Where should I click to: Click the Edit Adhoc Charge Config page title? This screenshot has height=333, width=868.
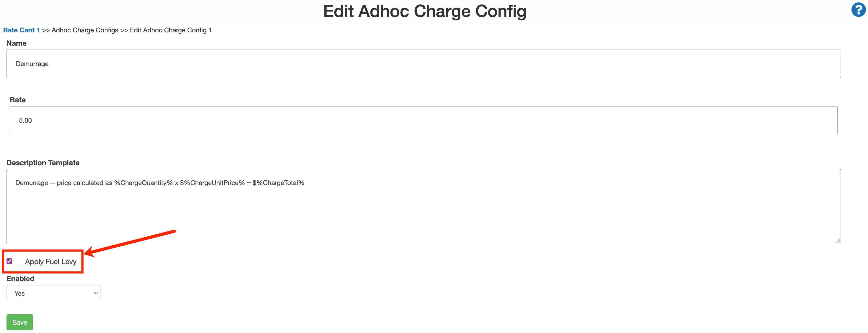tap(425, 11)
